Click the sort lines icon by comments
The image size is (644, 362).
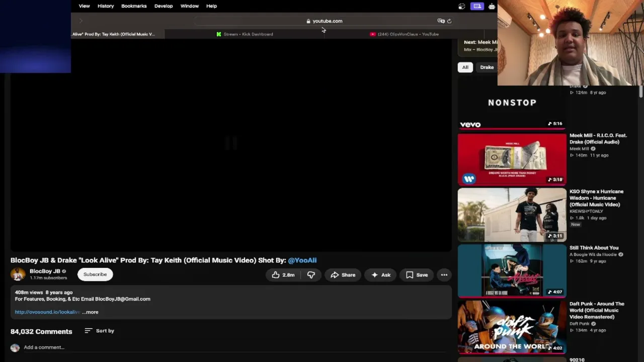tap(88, 331)
